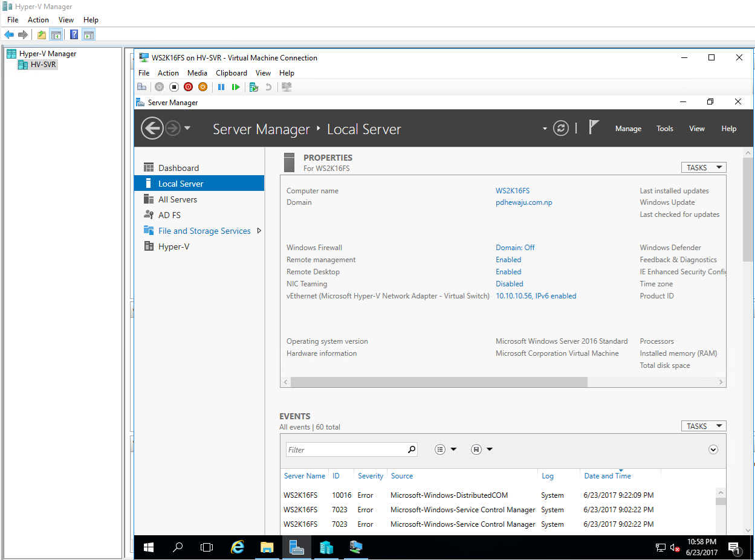Click the muted volume tray icon

pos(675,548)
